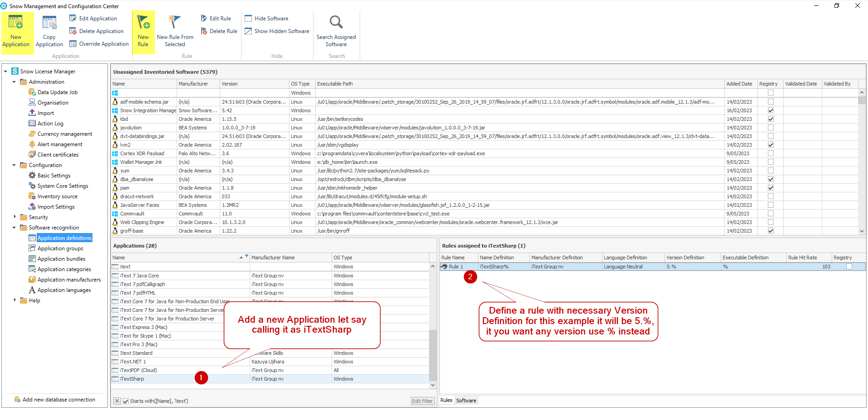Click the Copy Application icon
Image resolution: width=868 pixels, height=420 pixels.
click(x=49, y=23)
